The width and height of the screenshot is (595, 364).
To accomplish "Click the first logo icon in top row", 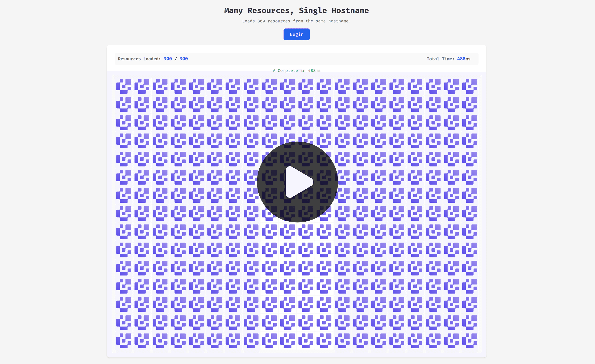I will click(124, 86).
